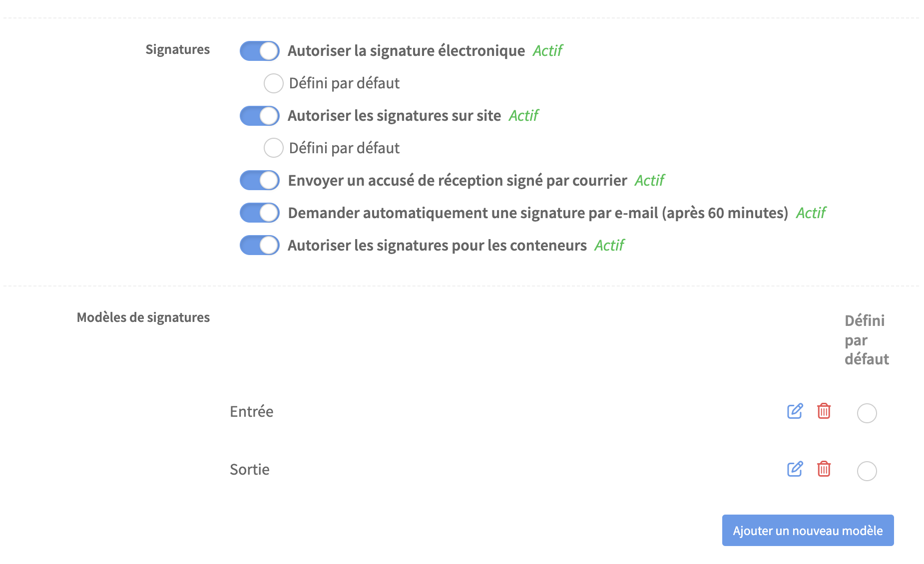Toggle Autoriser la signature électronique switch
The image size is (924, 564).
[260, 51]
